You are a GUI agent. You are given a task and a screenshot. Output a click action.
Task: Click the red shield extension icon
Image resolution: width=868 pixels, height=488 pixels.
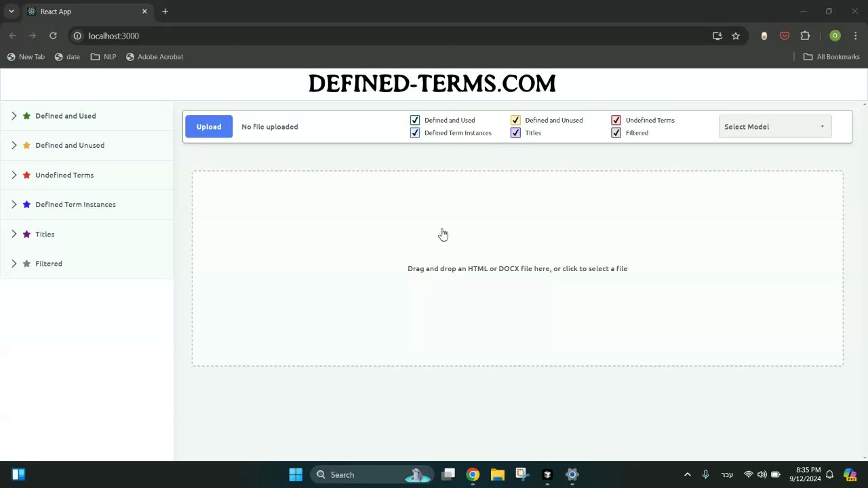(785, 36)
